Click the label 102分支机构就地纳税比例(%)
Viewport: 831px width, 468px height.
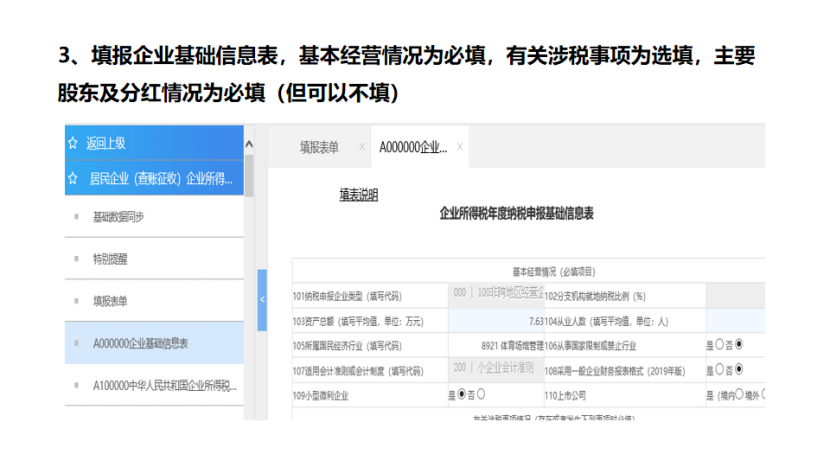pos(595,296)
